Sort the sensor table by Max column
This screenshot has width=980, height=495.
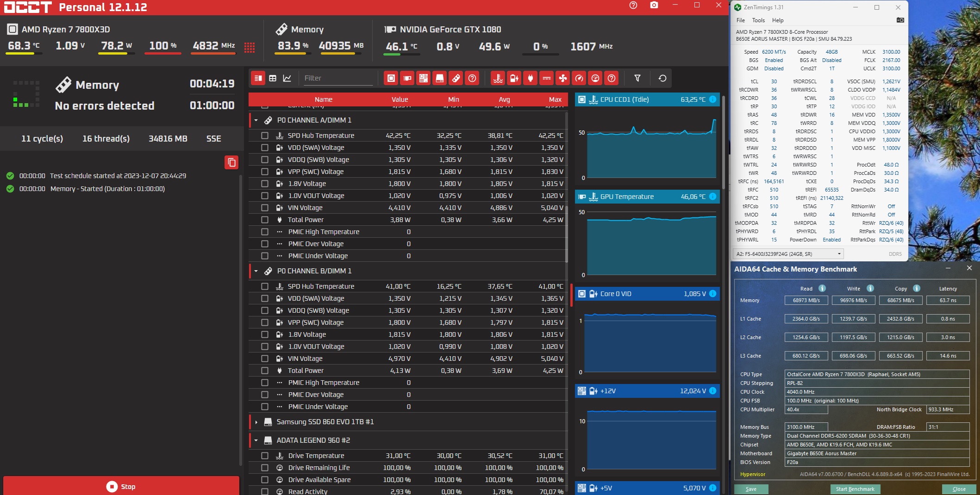(x=555, y=99)
